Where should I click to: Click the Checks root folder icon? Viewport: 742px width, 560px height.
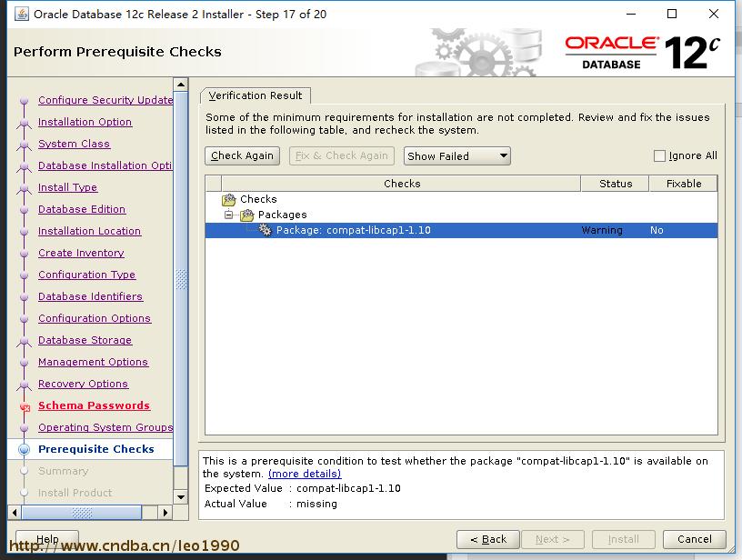[229, 200]
